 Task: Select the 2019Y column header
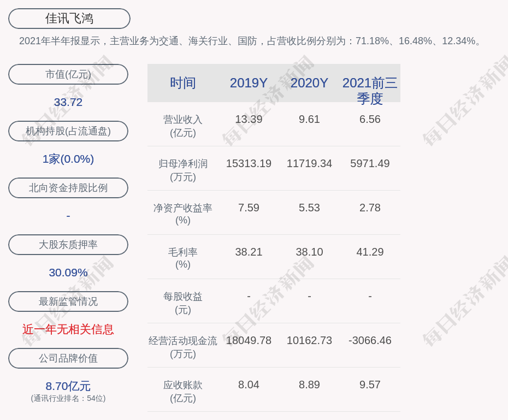[249, 83]
